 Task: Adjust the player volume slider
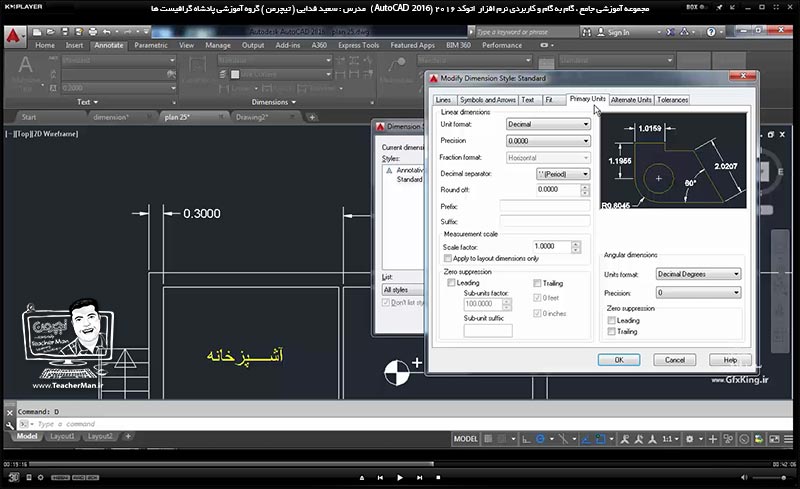pyautogui.click(x=770, y=478)
